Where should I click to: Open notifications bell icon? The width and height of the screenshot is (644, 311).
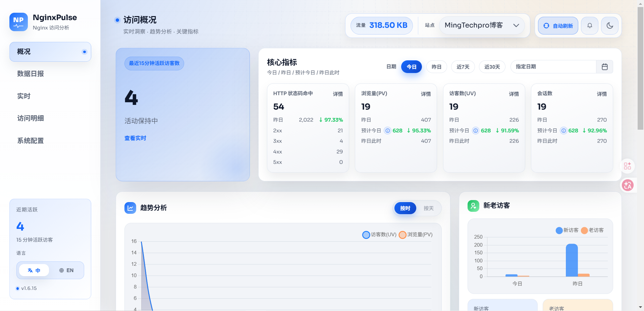tap(590, 25)
